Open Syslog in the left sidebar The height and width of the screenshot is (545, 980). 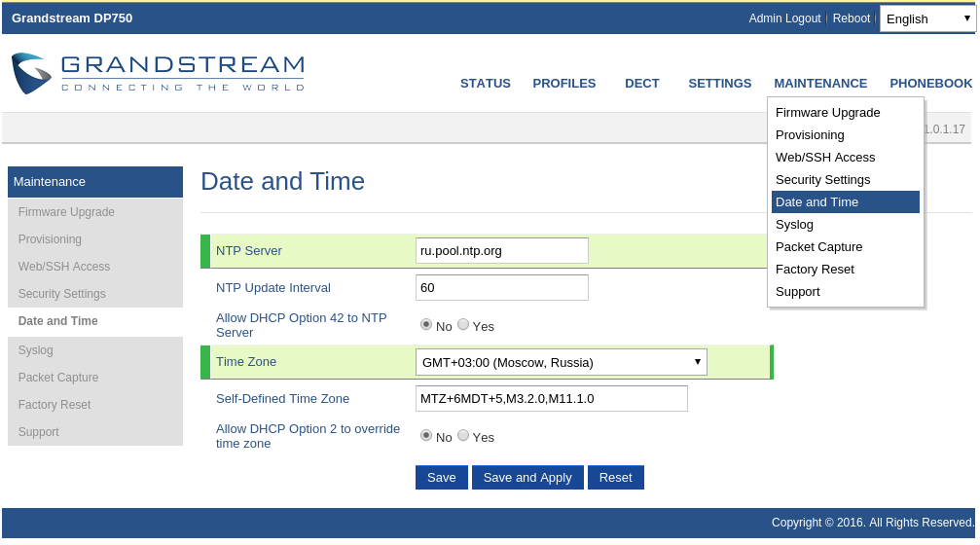click(36, 350)
